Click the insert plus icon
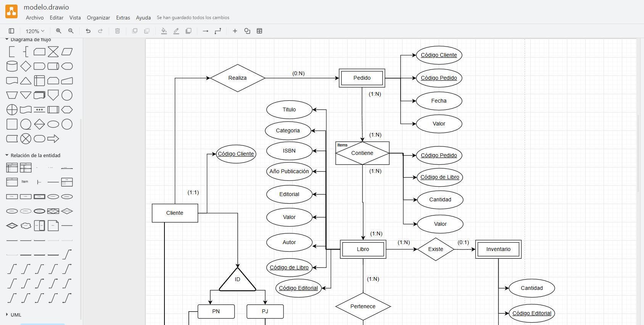 pyautogui.click(x=235, y=31)
